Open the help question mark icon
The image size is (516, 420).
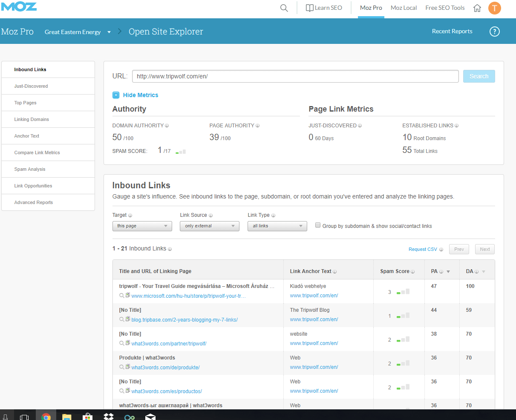pyautogui.click(x=494, y=31)
